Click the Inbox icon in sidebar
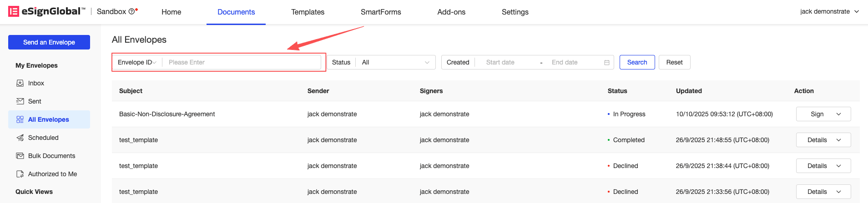 pos(20,83)
